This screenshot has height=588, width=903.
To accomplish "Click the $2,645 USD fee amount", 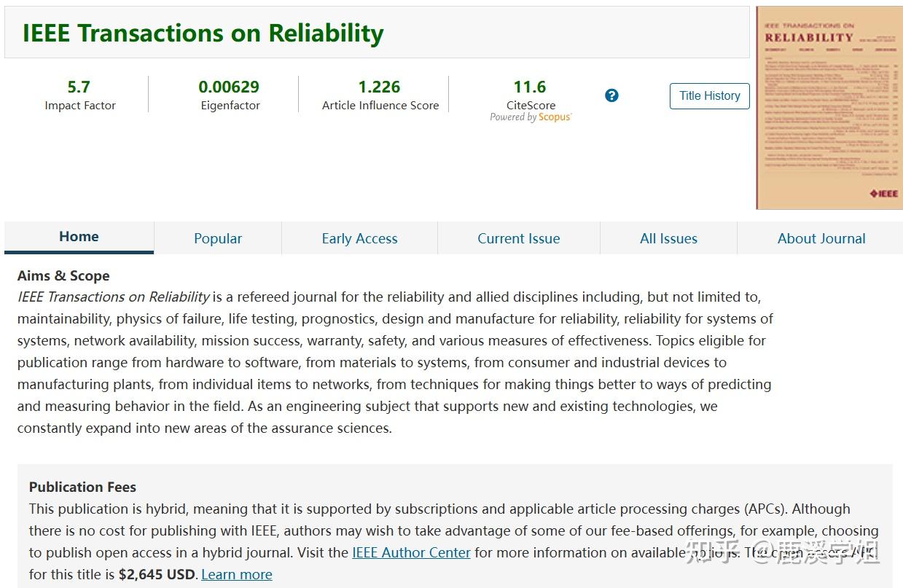I will [157, 574].
